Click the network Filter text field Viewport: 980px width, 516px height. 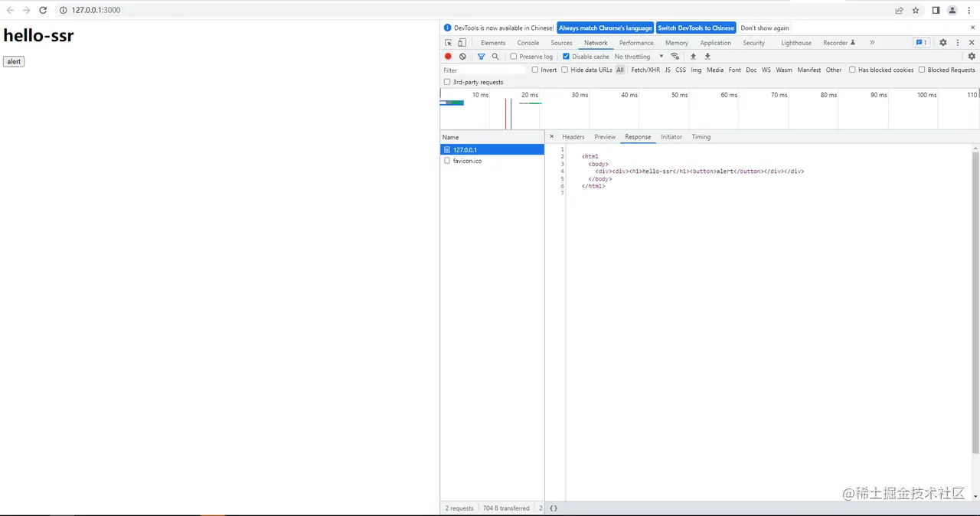[x=484, y=70]
